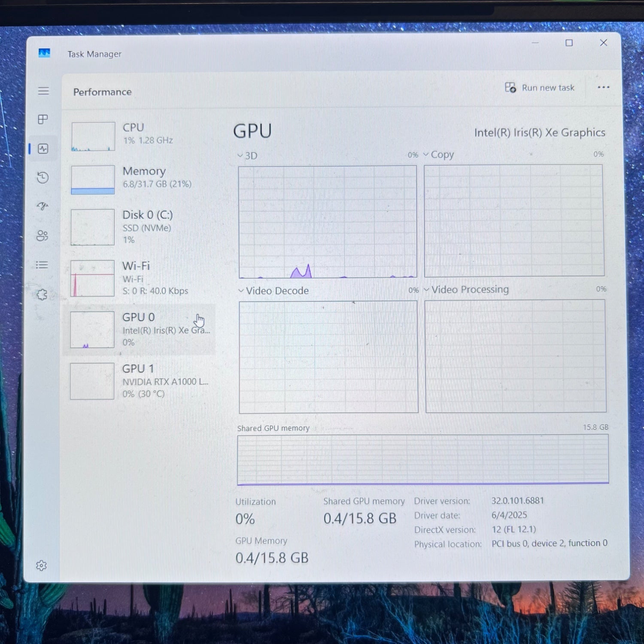Open the Services page icon
This screenshot has height=644, width=644.
[x=42, y=295]
